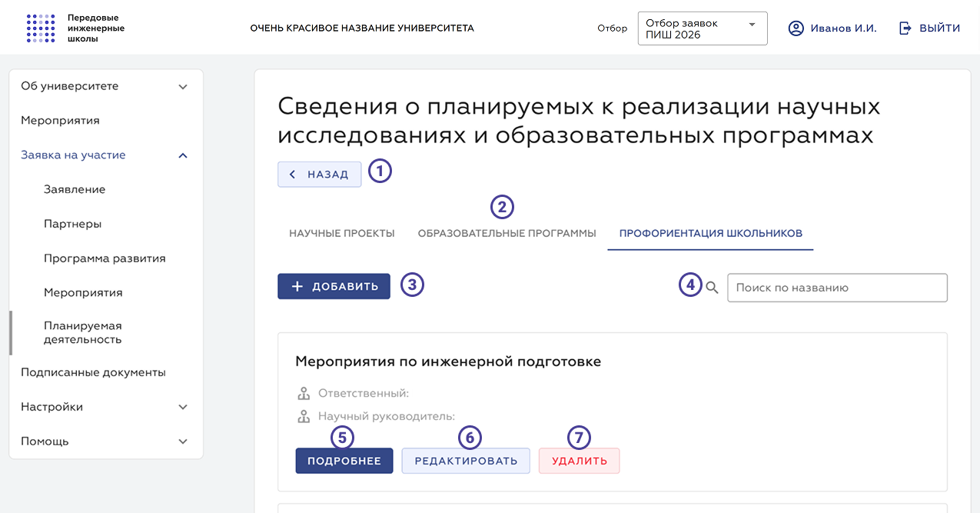Image resolution: width=980 pixels, height=513 pixels.
Task: Switch to the ОБРАЗОВАТЕЛЬНЫЕ ПРОГРАММЫ tab
Action: [x=507, y=233]
